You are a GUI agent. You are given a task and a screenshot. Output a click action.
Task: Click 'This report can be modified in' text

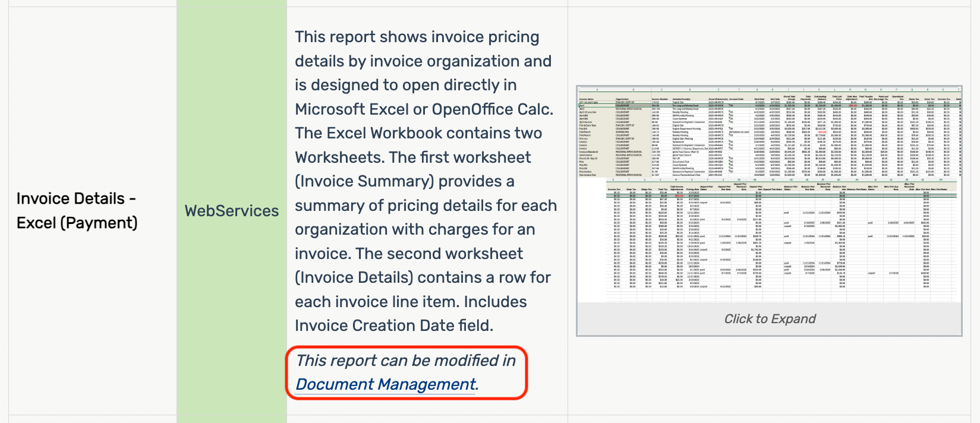tap(406, 361)
